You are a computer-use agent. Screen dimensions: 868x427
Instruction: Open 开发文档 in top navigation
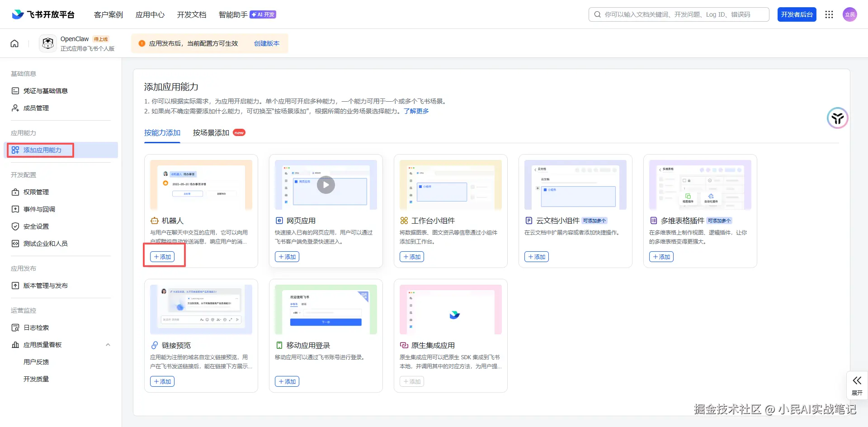[x=192, y=14]
